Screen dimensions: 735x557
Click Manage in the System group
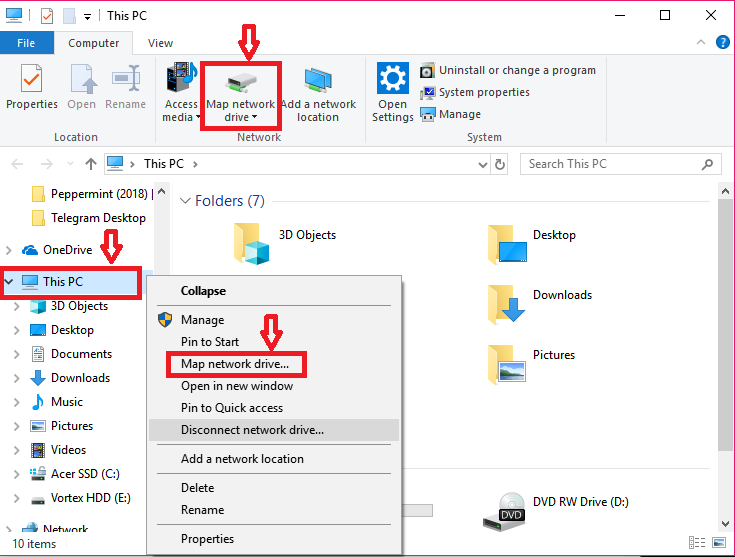click(450, 114)
